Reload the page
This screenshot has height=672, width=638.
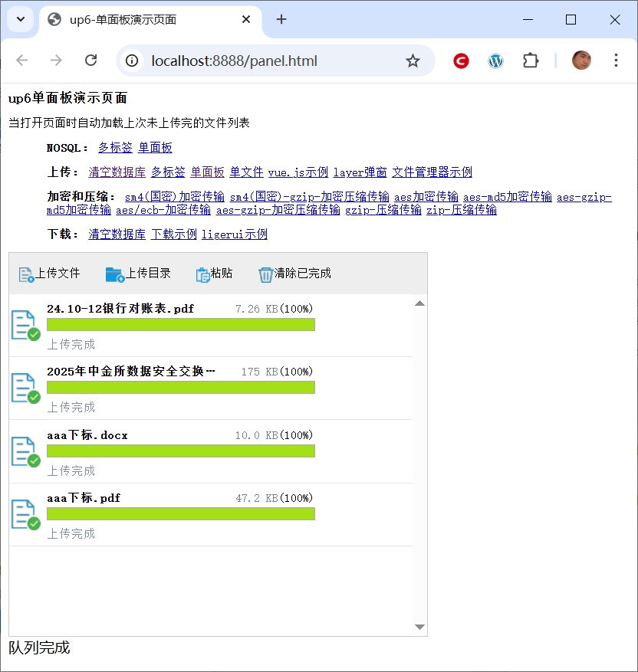tap(90, 61)
